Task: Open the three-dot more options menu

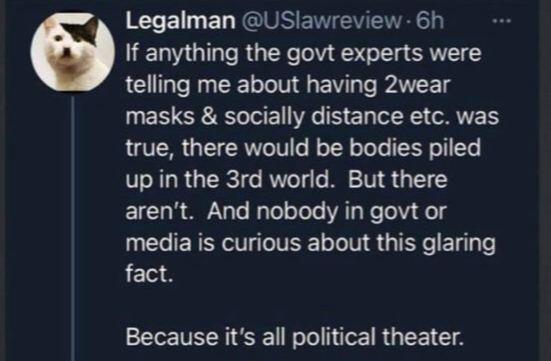Action: click(501, 21)
